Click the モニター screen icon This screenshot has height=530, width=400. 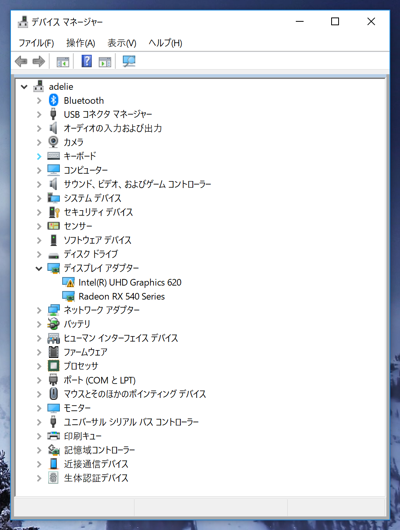53,408
